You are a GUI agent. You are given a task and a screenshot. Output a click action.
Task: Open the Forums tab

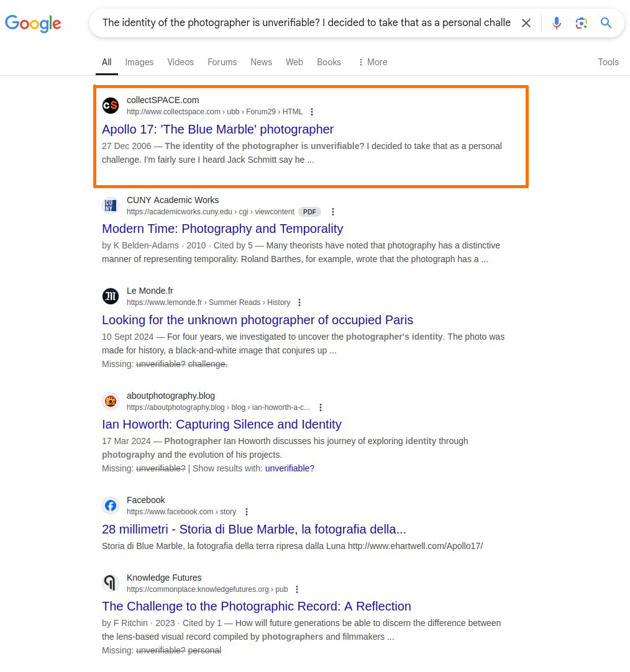coord(222,62)
